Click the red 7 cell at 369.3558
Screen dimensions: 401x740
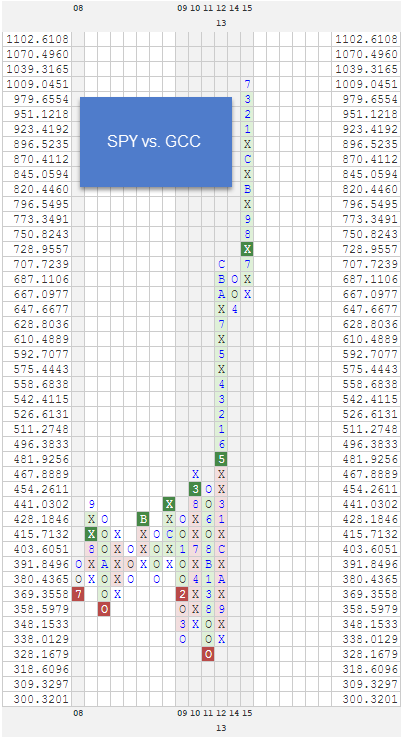78,594
